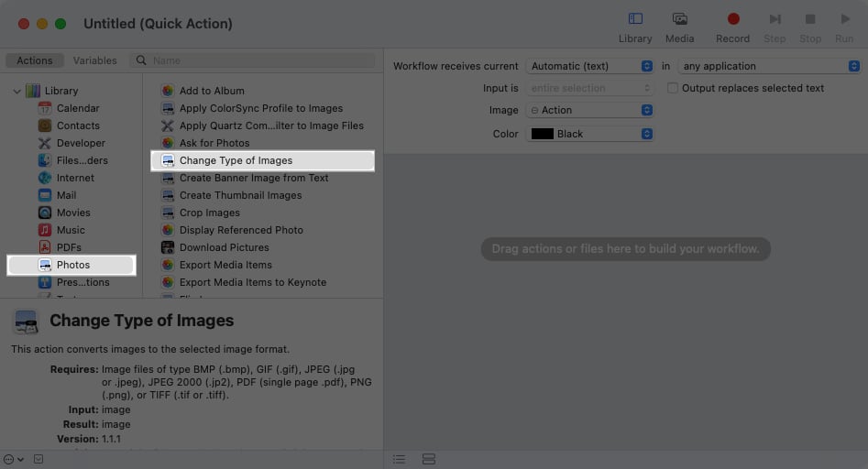Select Photos category
The image size is (868, 469).
71,265
